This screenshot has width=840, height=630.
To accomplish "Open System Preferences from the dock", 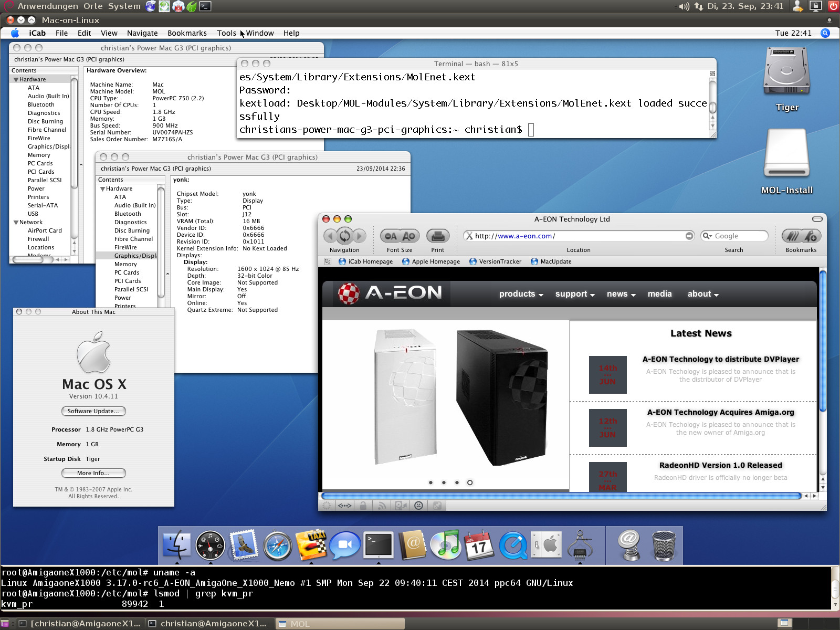I will click(x=546, y=545).
